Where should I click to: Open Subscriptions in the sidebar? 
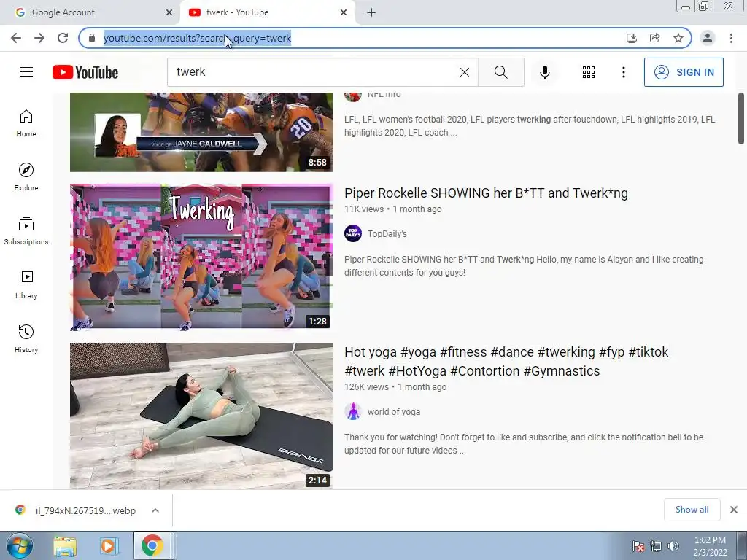(26, 231)
